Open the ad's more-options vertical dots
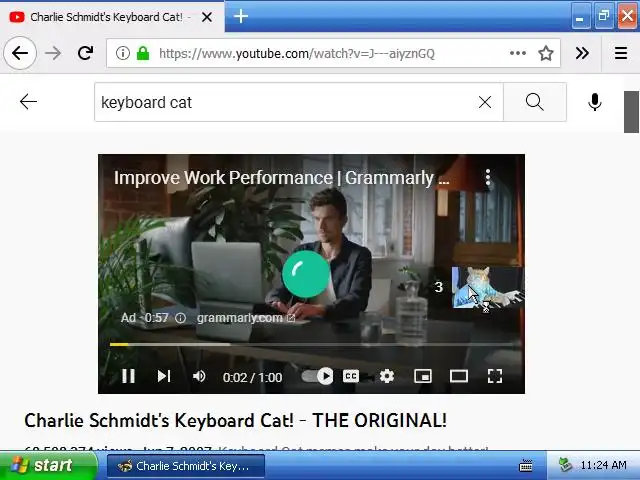 pyautogui.click(x=488, y=178)
